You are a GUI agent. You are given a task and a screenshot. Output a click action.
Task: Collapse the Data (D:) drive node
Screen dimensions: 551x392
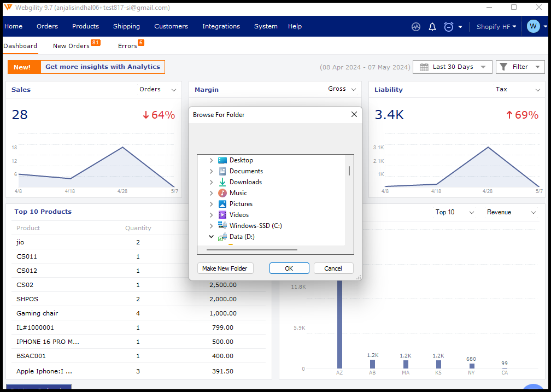[211, 237]
